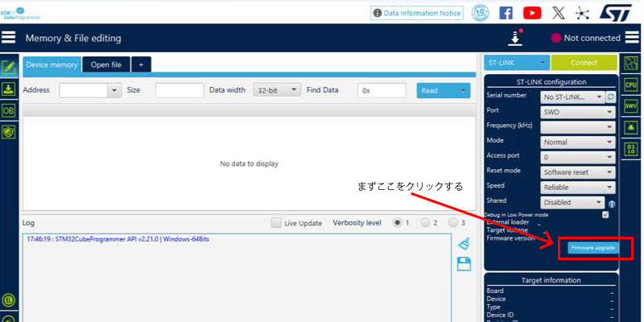Clear the log with broom icon
644x322 pixels.
click(x=464, y=243)
